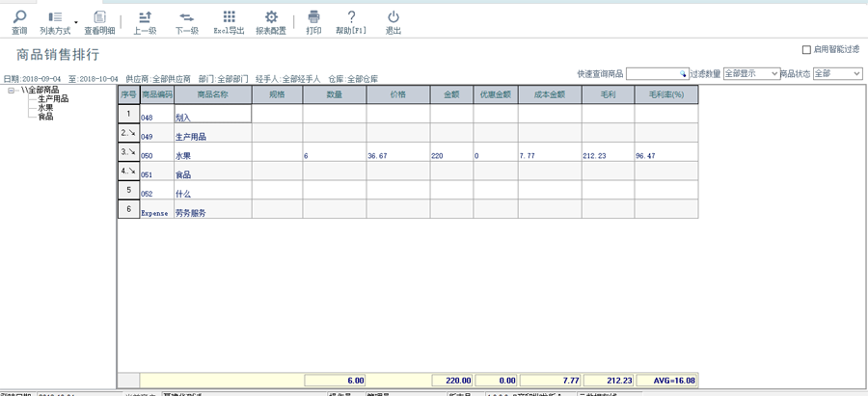This screenshot has width=868, height=396.
Task: Collapse the 全部商品 tree node
Action: pos(11,91)
